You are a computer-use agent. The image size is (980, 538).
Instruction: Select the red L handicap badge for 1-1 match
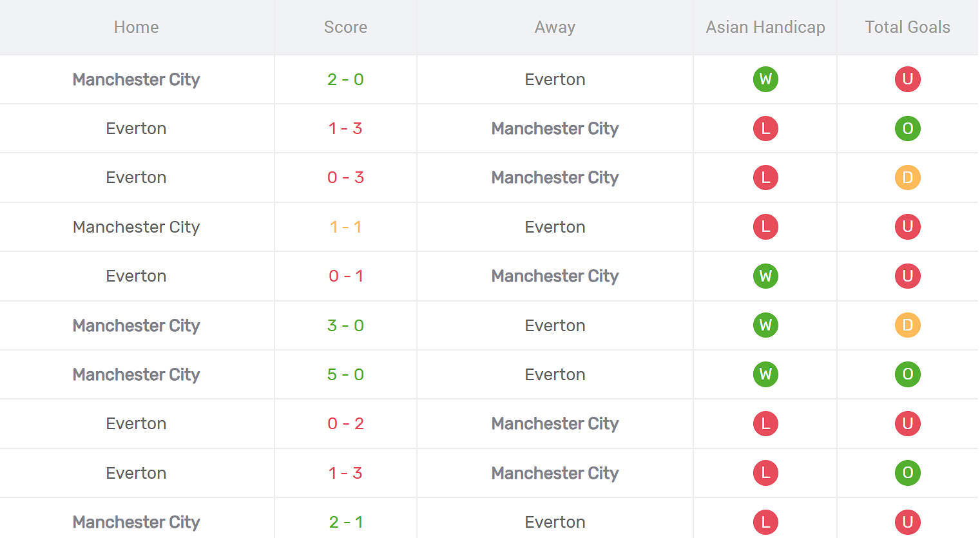(765, 227)
